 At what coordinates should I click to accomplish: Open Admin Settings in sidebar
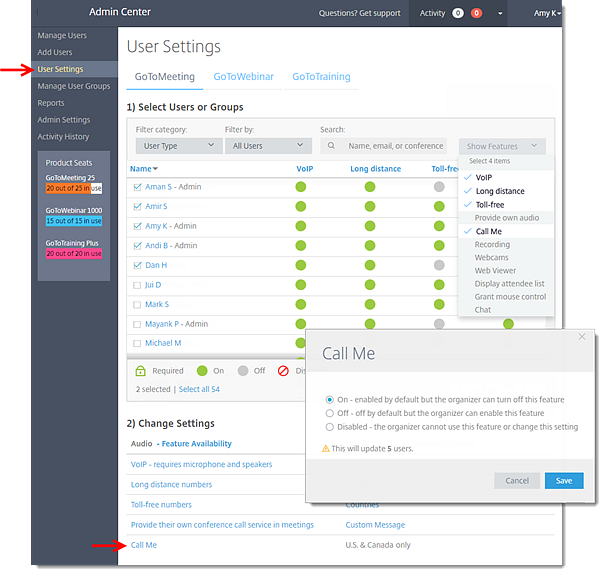click(x=64, y=120)
